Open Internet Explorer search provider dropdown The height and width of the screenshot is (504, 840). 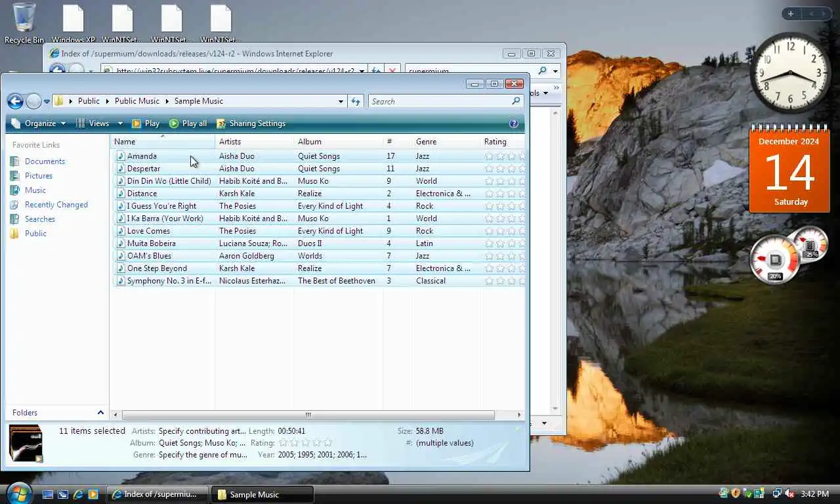(x=555, y=71)
